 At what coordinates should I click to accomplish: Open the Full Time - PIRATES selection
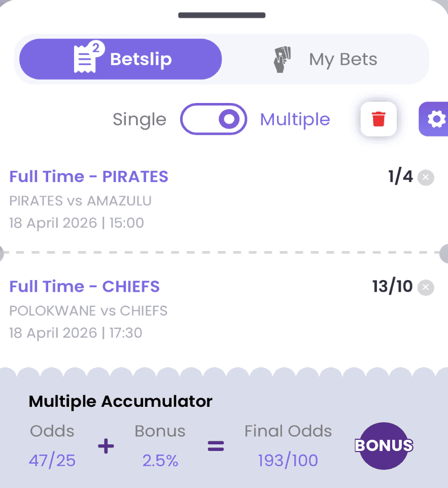click(89, 177)
